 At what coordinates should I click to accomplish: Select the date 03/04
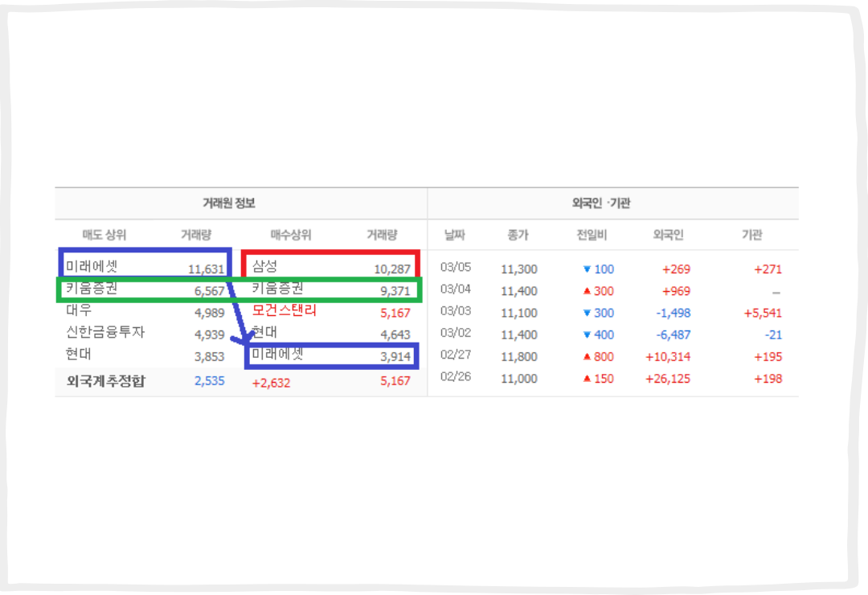pos(456,289)
